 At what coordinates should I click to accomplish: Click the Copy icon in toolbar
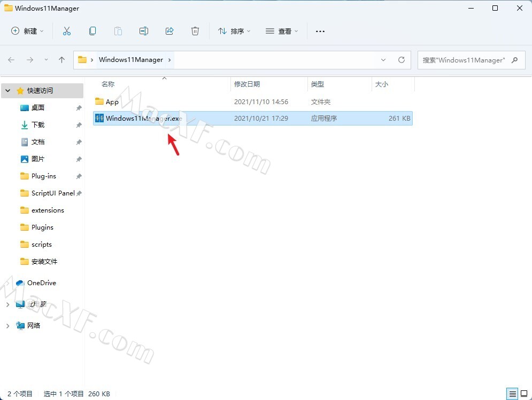click(x=92, y=31)
